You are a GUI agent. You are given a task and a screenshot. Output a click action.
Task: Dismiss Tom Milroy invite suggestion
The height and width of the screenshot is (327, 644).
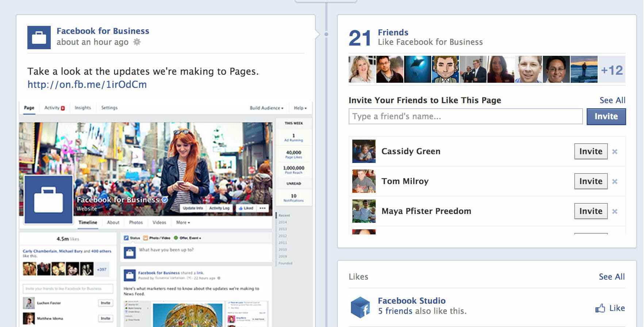tap(615, 182)
